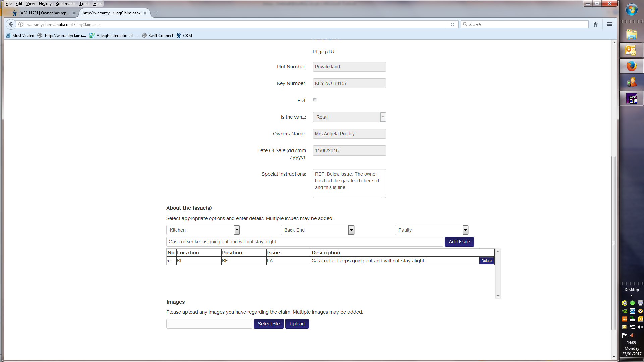Tick the PDI checkbox
644x362 pixels.
pos(315,100)
